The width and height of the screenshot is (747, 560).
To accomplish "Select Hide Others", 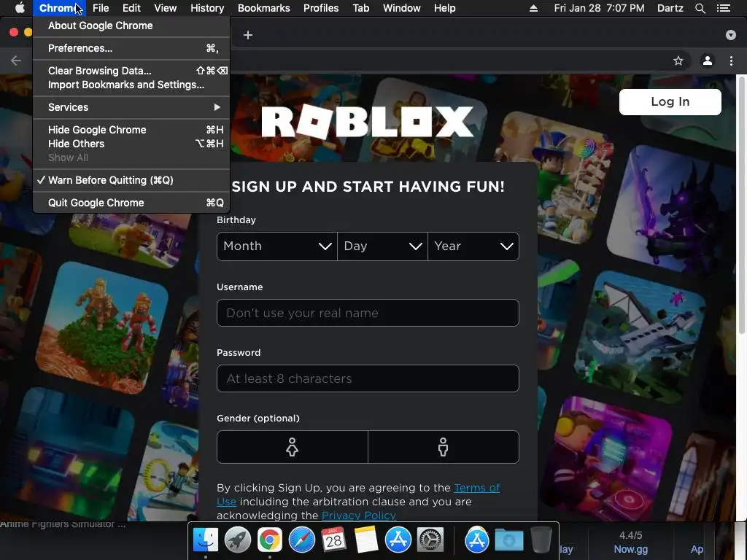I will (x=131, y=144).
